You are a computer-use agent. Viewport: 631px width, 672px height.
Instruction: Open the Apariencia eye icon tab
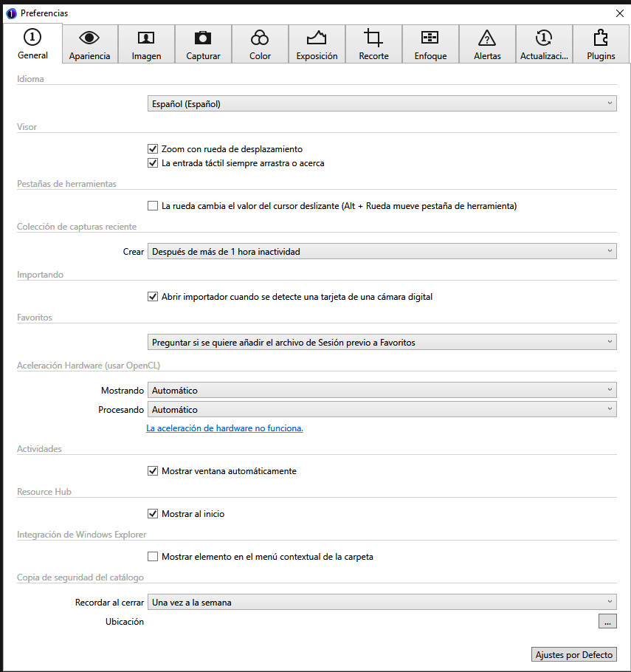click(x=89, y=38)
